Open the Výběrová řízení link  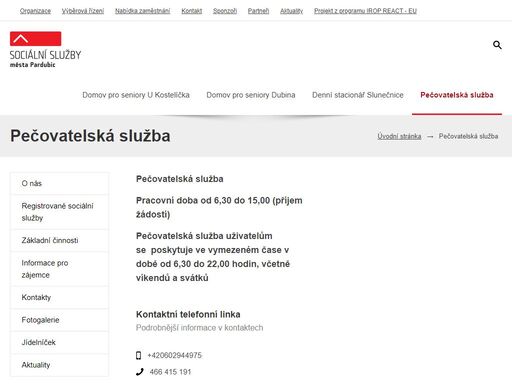click(83, 11)
